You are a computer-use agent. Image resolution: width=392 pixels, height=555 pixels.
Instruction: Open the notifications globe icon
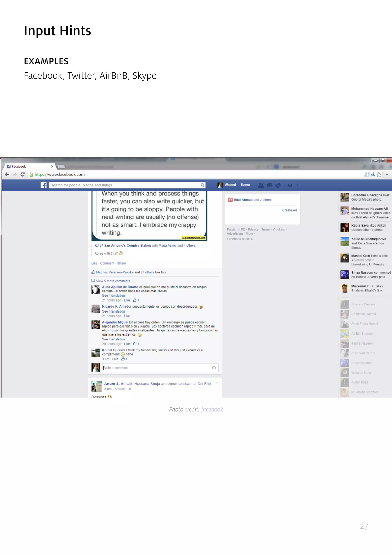(x=278, y=185)
